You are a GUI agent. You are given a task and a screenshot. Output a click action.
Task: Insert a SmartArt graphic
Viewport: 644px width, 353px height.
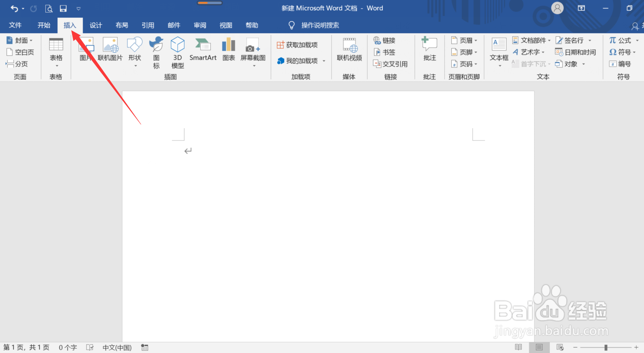point(203,49)
